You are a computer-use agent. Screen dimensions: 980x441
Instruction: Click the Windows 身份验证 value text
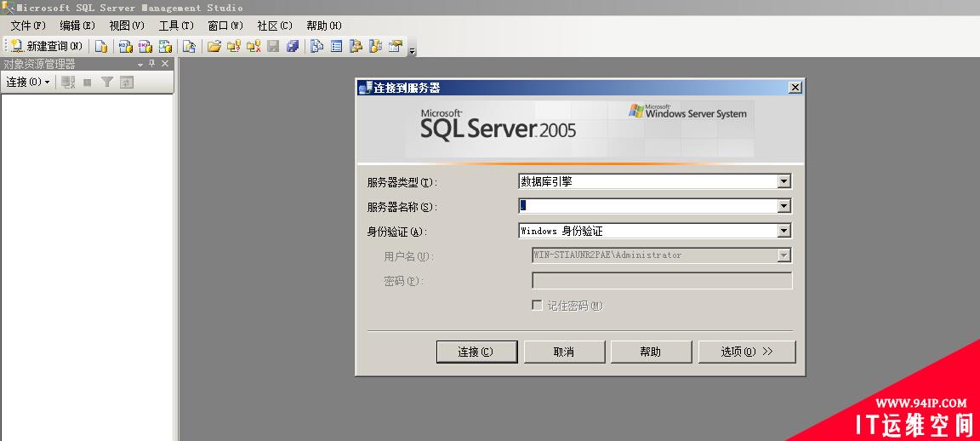[x=561, y=231]
